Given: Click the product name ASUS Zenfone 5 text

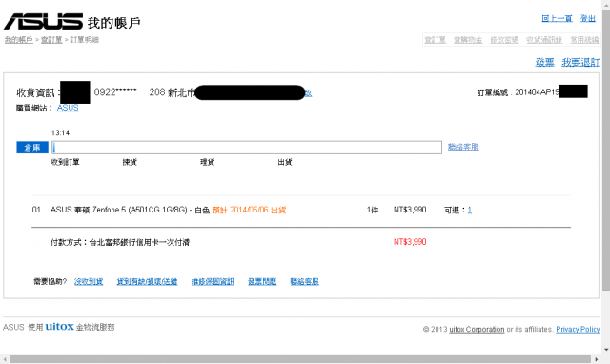Looking at the screenshot, I should tap(130, 210).
